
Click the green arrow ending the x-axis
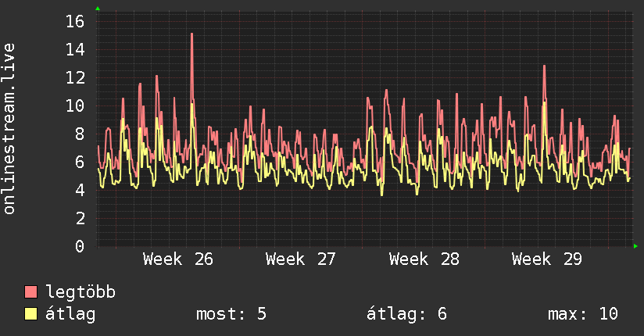coord(635,246)
